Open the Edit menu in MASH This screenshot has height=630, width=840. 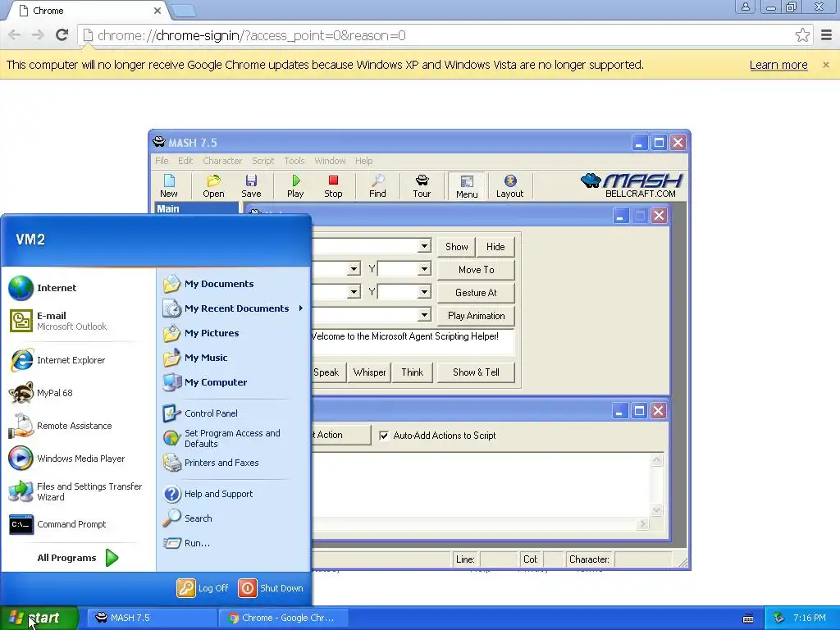pos(185,161)
